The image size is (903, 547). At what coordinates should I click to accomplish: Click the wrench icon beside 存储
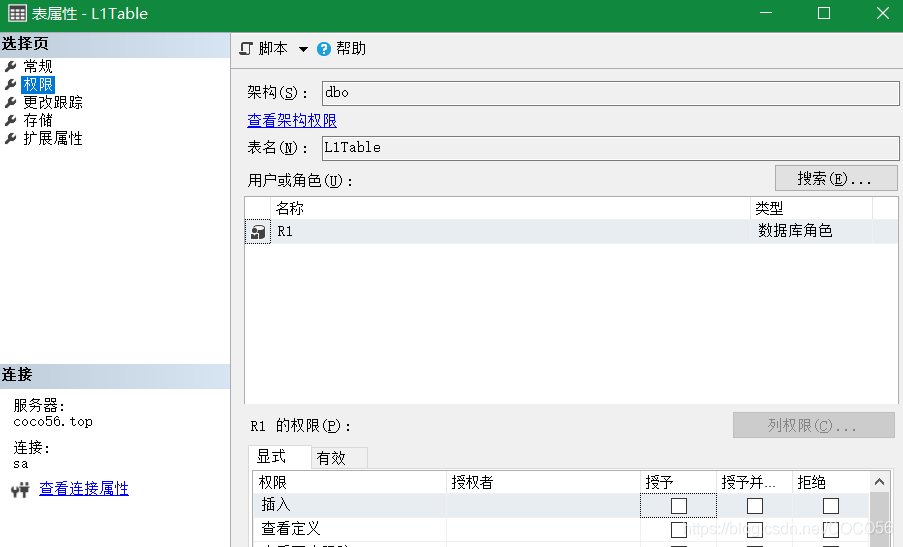[x=10, y=120]
